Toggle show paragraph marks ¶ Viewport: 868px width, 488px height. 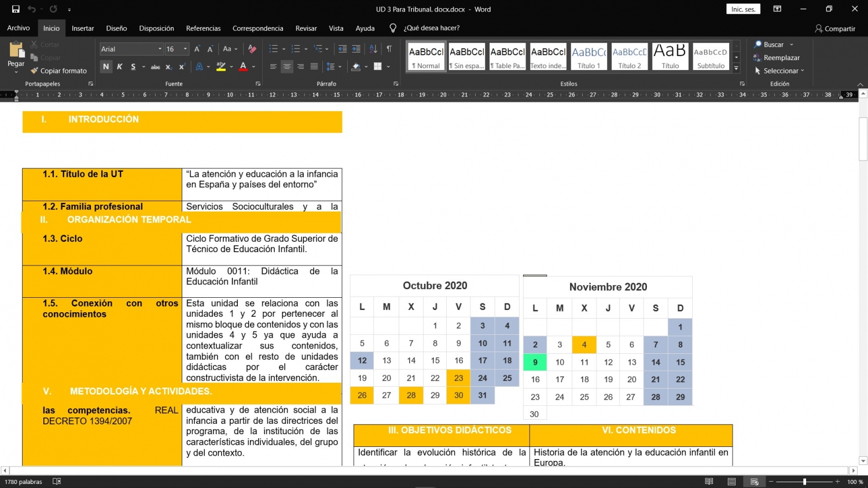click(389, 49)
